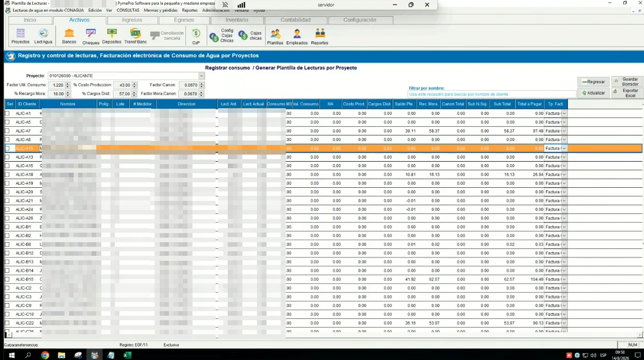Tick the Sel checkbox for ALIC-A5

click(8, 122)
